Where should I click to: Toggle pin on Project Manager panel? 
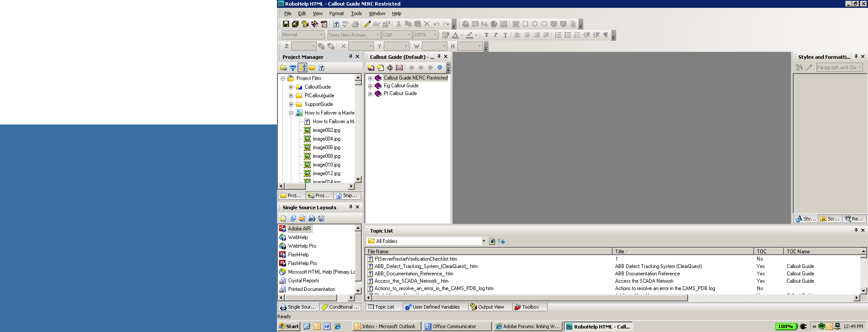(350, 57)
